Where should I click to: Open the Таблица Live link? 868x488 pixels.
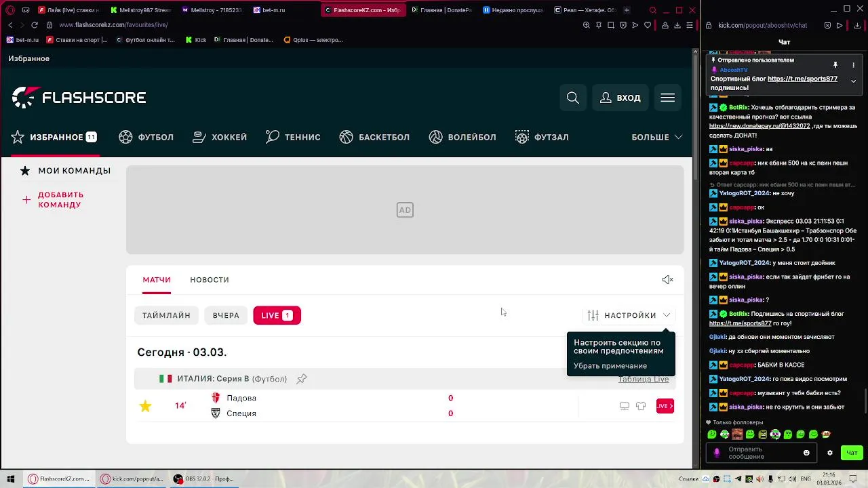pyautogui.click(x=644, y=379)
